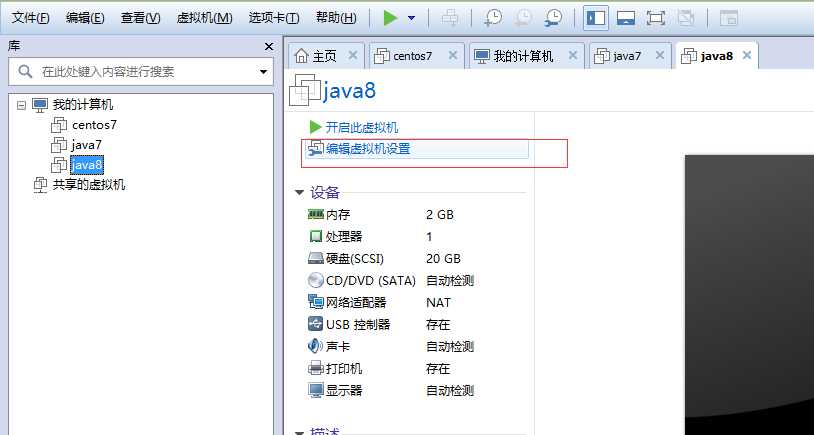This screenshot has height=435, width=814.
Task: Close the 库 library panel
Action: [269, 47]
